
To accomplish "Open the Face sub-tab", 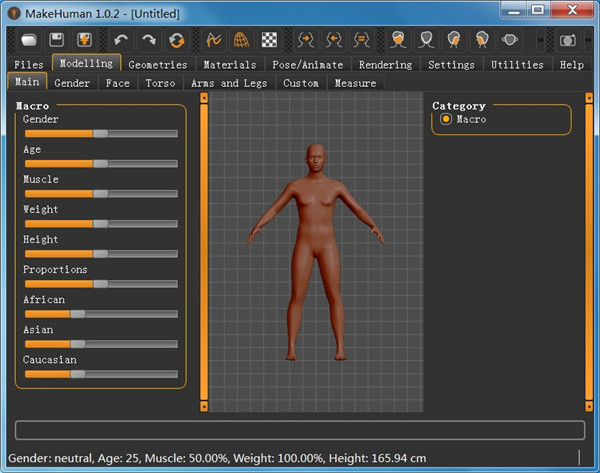I will point(117,83).
